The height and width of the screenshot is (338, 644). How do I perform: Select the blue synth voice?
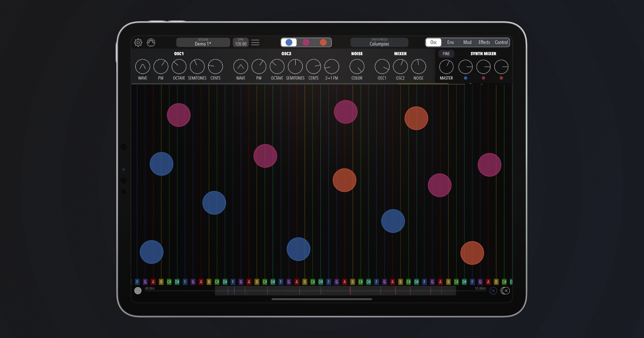point(289,42)
